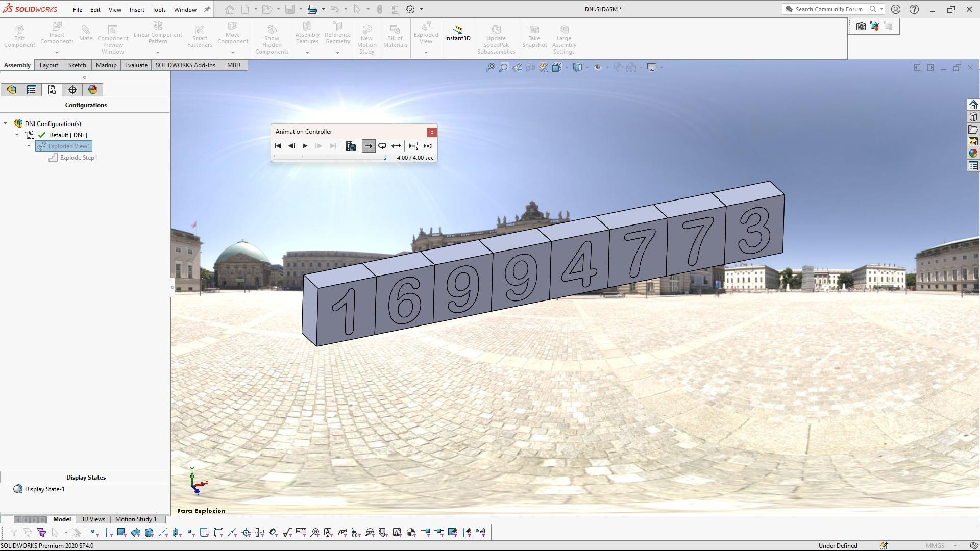Open Custom Properties icon in task pane
Image resolution: width=980 pixels, height=551 pixels.
tap(973, 166)
